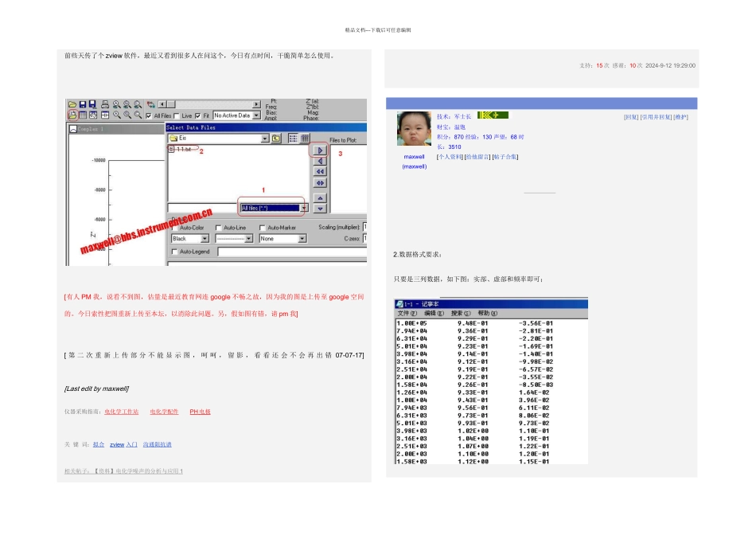The width and height of the screenshot is (756, 535).
Task: Select the 1-1.txt file in list
Action: tap(181, 150)
